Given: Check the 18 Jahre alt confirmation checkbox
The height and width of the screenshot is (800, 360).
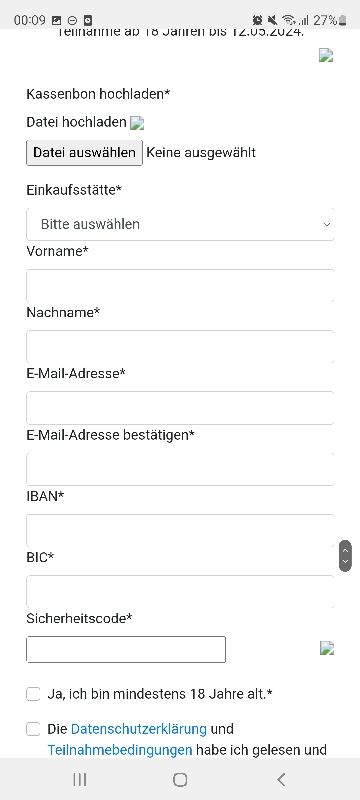Looking at the screenshot, I should click(x=33, y=694).
